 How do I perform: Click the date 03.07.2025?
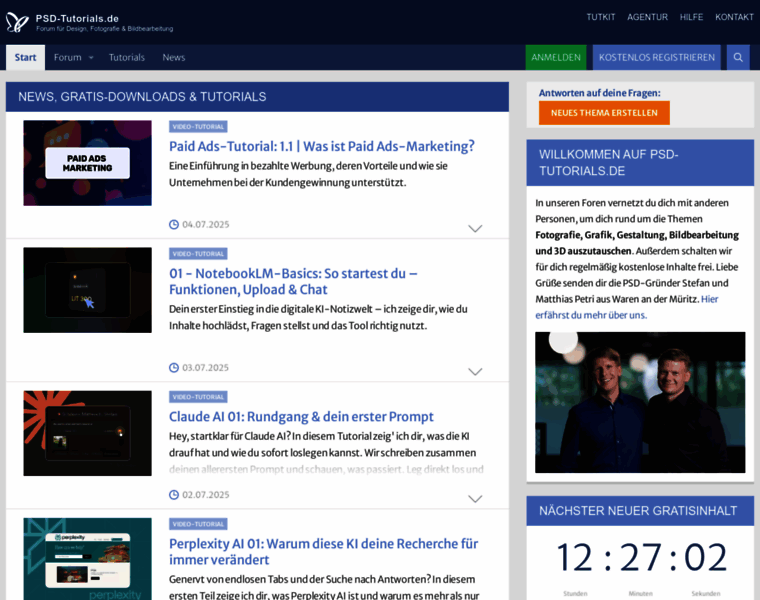point(206,367)
